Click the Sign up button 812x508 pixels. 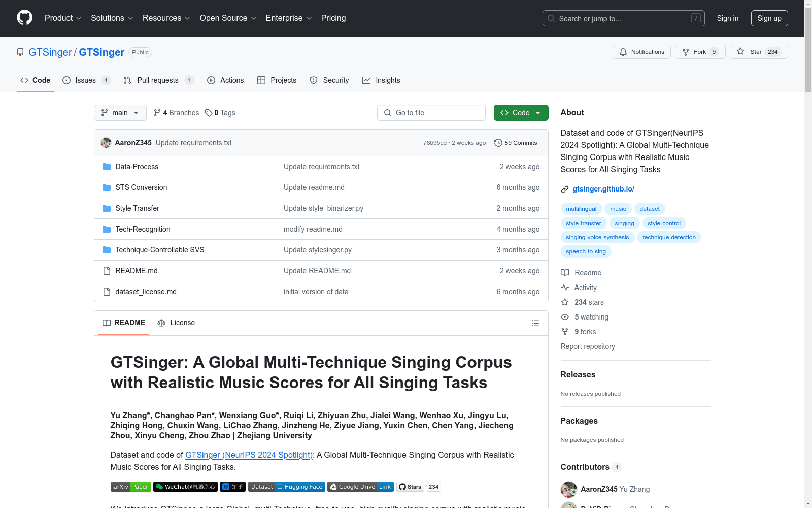[x=769, y=18]
